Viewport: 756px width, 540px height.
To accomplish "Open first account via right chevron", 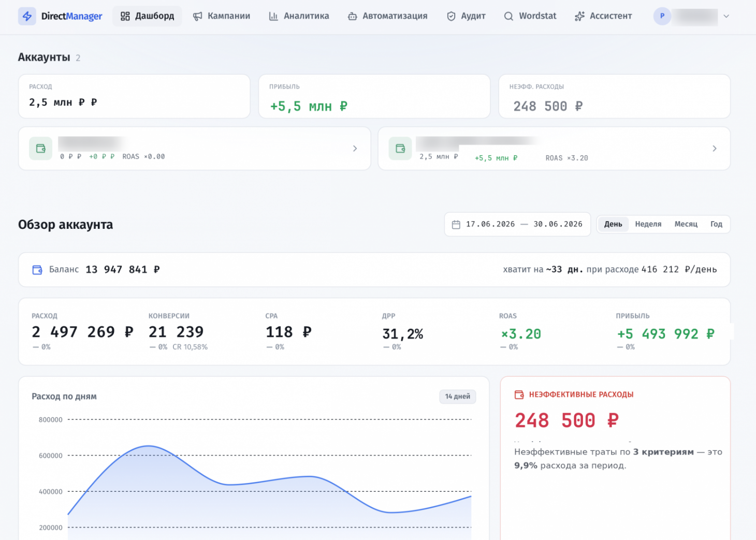I will coord(355,149).
